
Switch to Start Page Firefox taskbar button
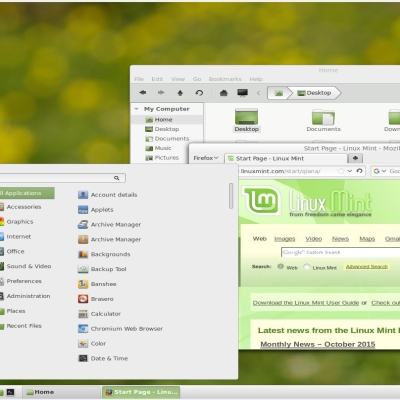(141, 392)
